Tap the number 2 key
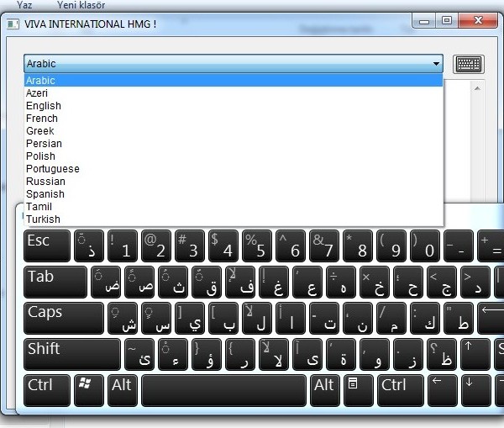 tap(156, 246)
